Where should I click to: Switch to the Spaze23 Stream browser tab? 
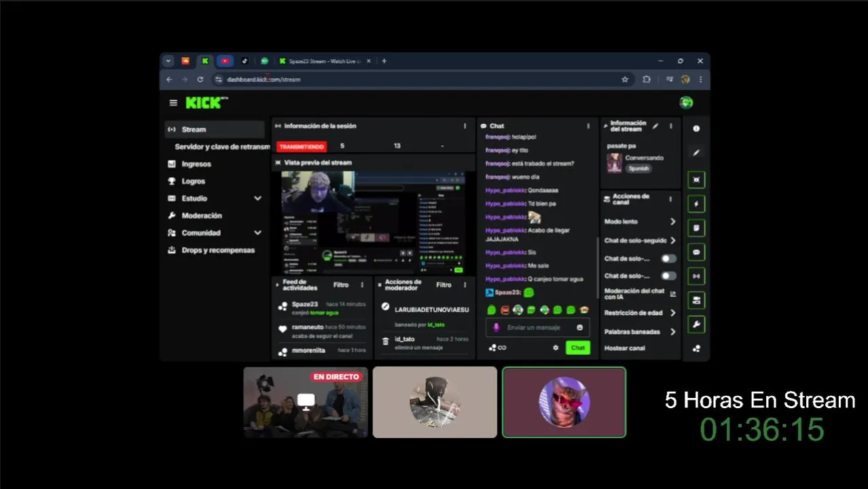point(325,61)
